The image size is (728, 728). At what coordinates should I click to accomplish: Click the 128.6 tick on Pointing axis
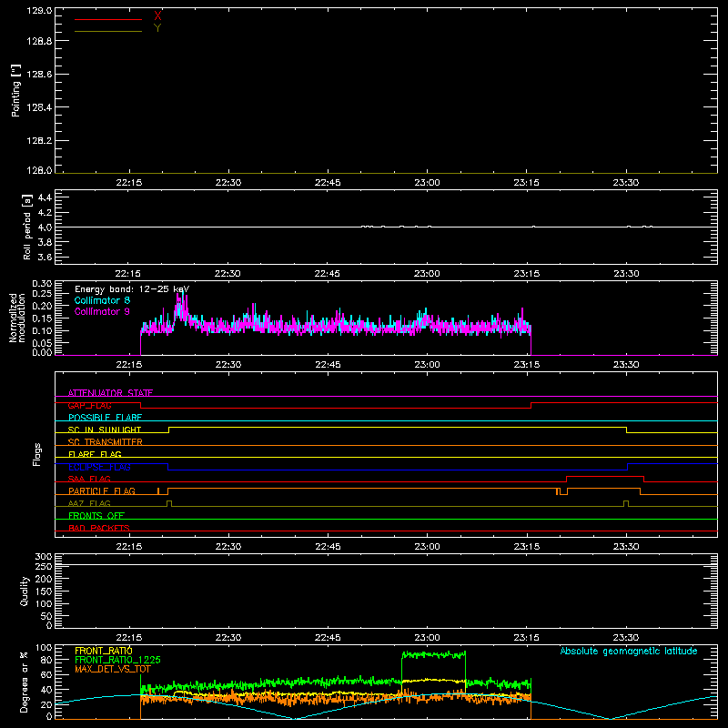[39, 75]
